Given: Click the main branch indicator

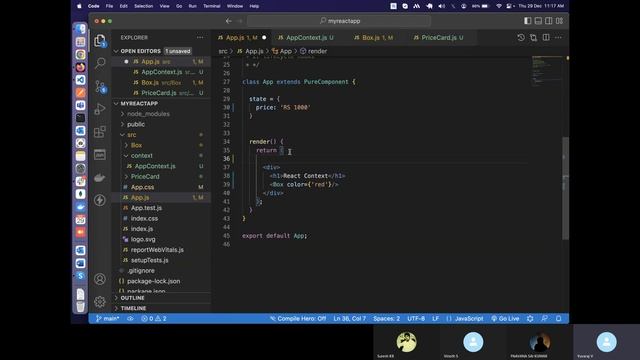Looking at the screenshot, I should coord(107,318).
